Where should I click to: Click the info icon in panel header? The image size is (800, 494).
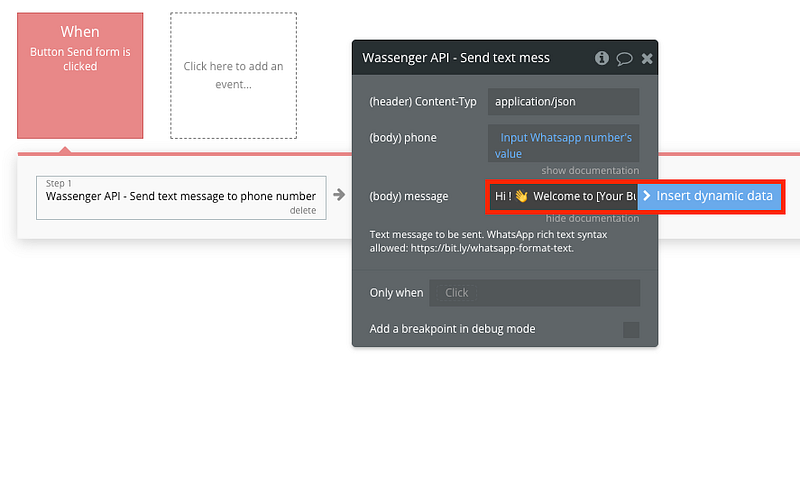602,58
